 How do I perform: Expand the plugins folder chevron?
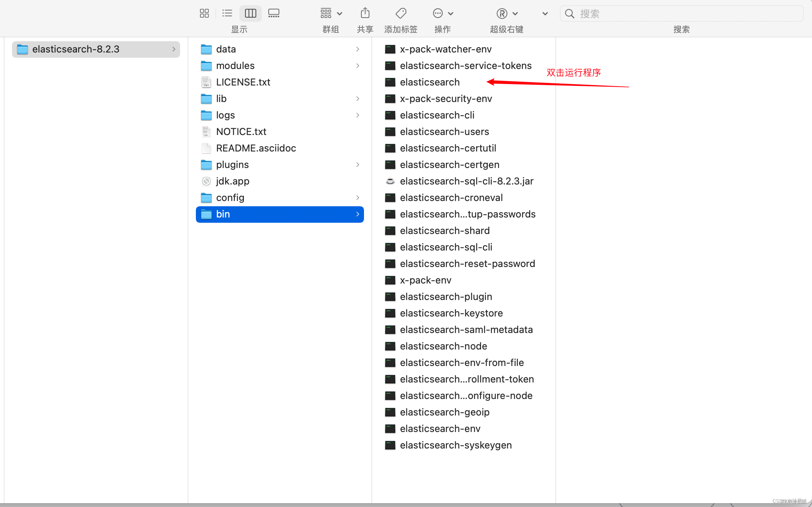[358, 165]
